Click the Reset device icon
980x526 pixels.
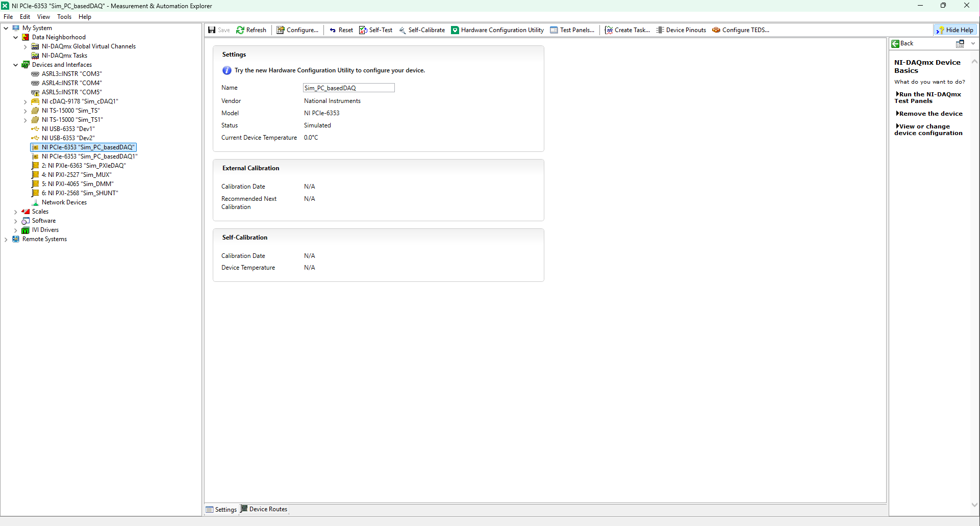pos(333,30)
